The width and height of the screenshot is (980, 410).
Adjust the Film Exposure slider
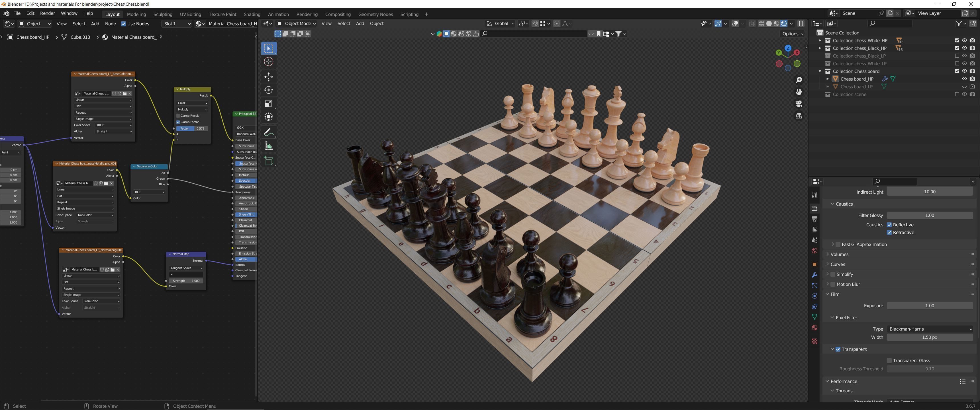point(930,306)
